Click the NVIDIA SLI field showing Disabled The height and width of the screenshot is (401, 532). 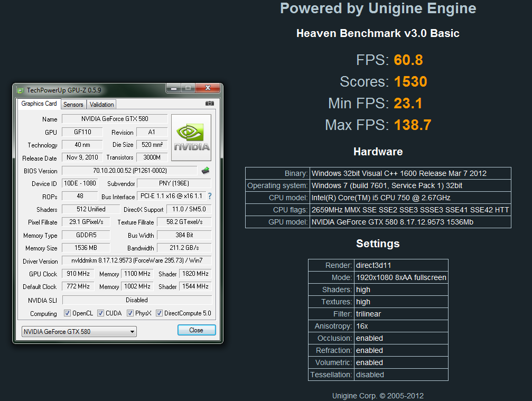coord(137,300)
